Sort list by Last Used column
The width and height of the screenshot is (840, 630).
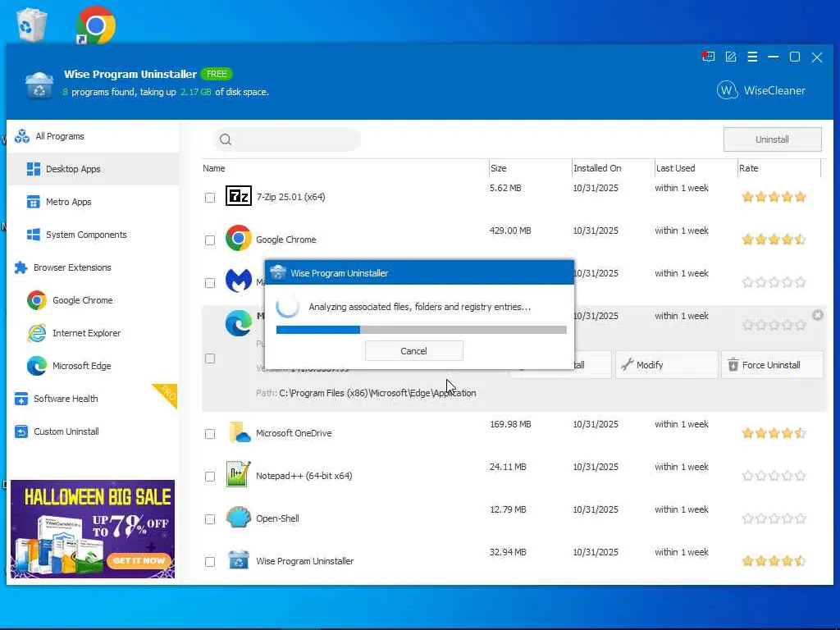pos(696,168)
